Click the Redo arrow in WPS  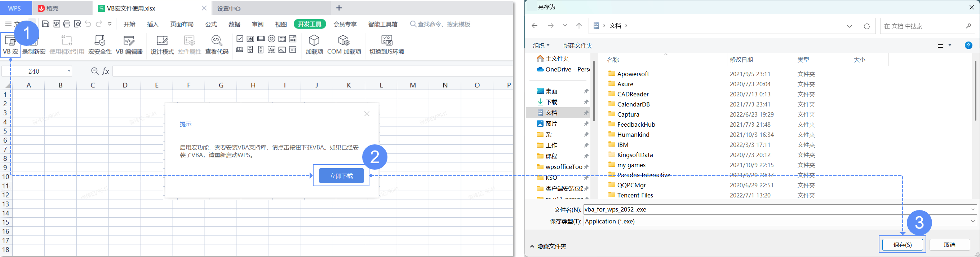(x=99, y=24)
